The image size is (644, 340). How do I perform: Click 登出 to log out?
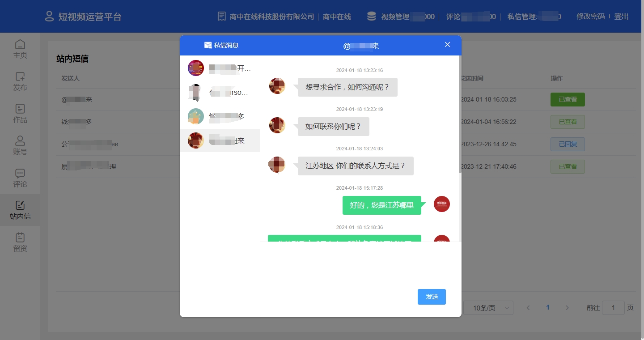pos(621,17)
